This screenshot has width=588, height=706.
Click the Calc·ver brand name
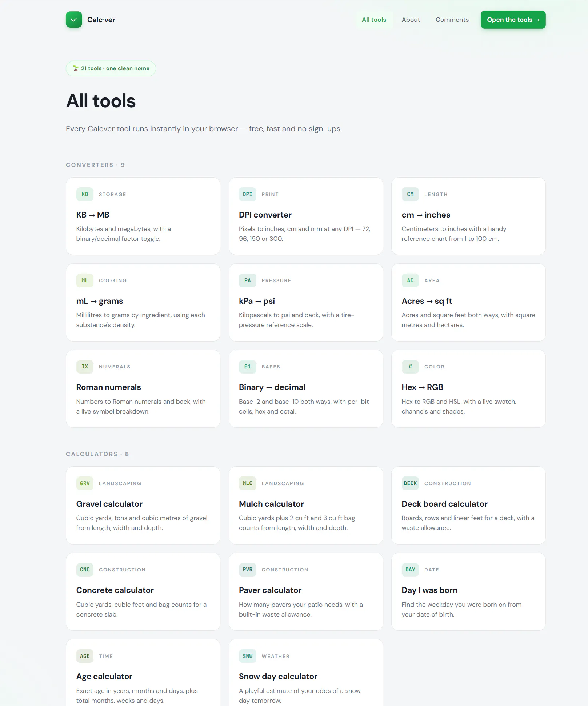pyautogui.click(x=101, y=20)
